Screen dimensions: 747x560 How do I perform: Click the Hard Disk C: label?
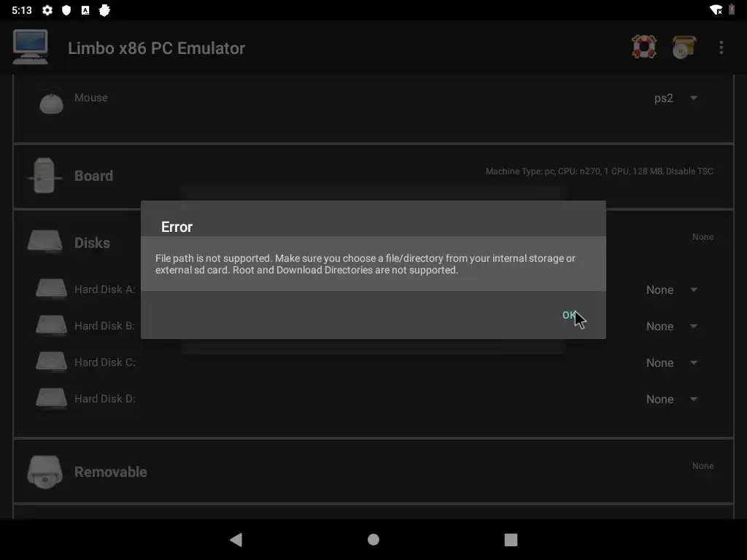pos(105,362)
